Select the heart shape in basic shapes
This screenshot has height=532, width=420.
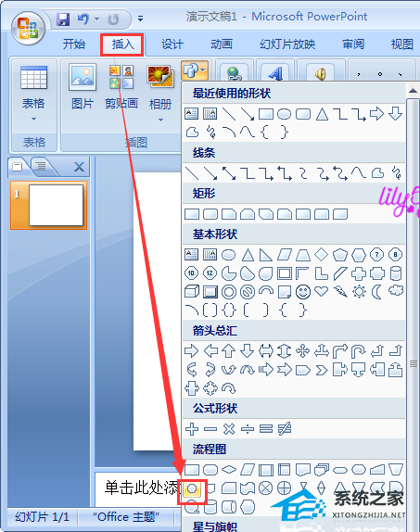point(321,291)
